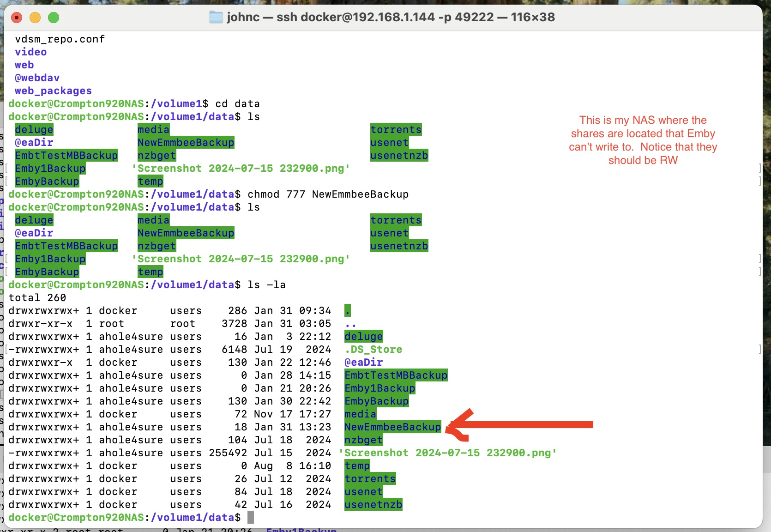Click the timestamp 'Jan 22 12:46'

pos(293,363)
